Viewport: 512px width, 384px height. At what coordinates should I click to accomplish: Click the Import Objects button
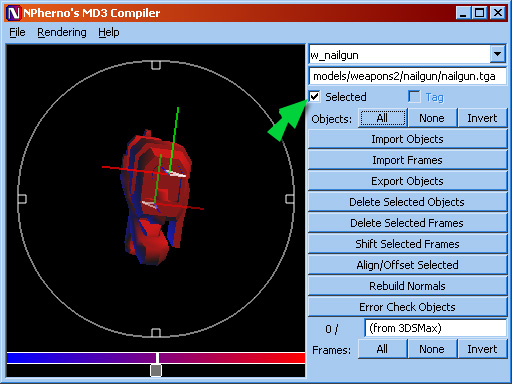pyautogui.click(x=407, y=139)
